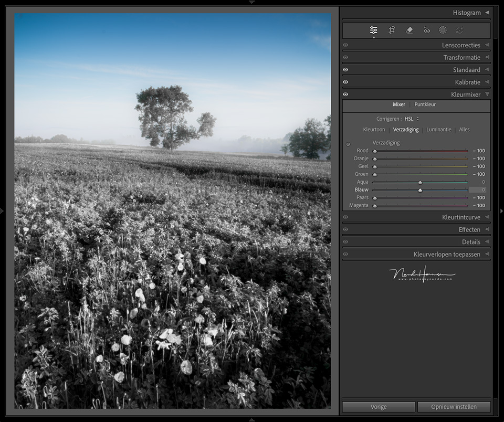Viewport: 504px width, 422px height.
Task: Toggle visibility of Kleurmixer panel
Action: coord(345,94)
